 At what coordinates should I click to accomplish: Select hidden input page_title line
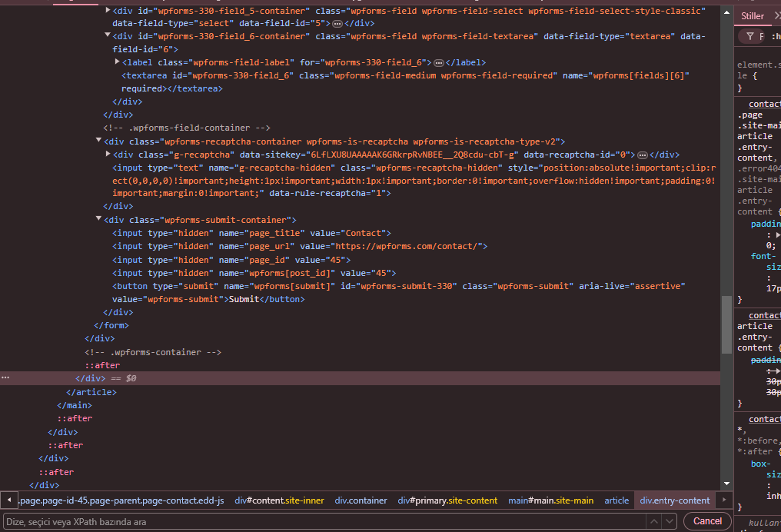pos(251,233)
